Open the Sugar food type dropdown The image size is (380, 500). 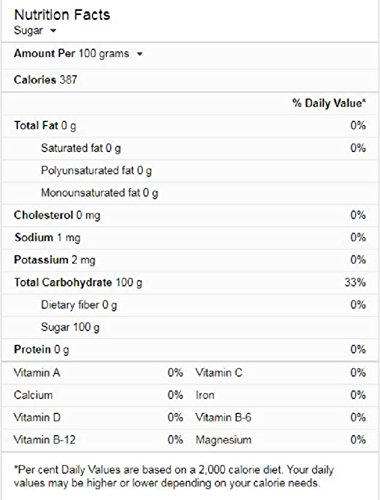(x=35, y=31)
